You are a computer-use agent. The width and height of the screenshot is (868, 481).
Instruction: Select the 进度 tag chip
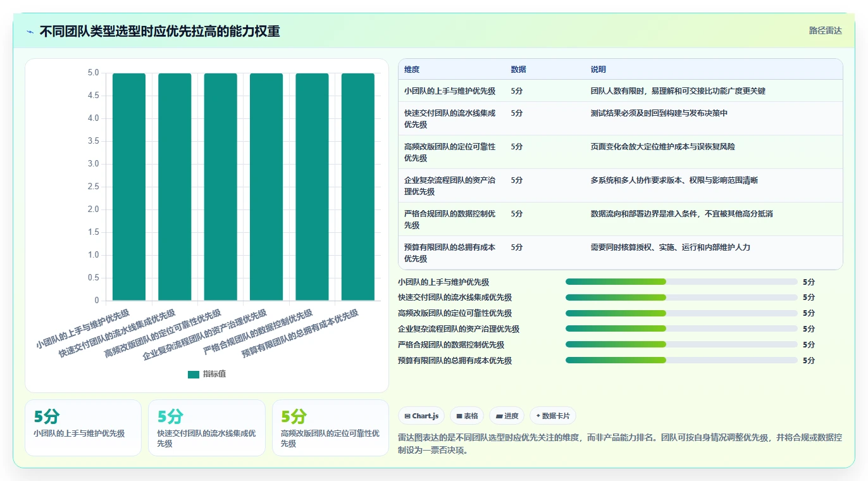click(507, 416)
